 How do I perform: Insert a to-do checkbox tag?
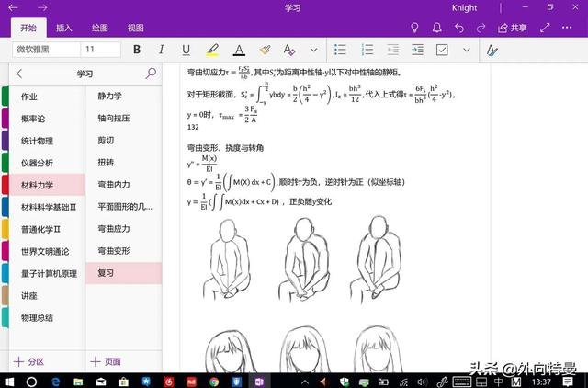(442, 50)
